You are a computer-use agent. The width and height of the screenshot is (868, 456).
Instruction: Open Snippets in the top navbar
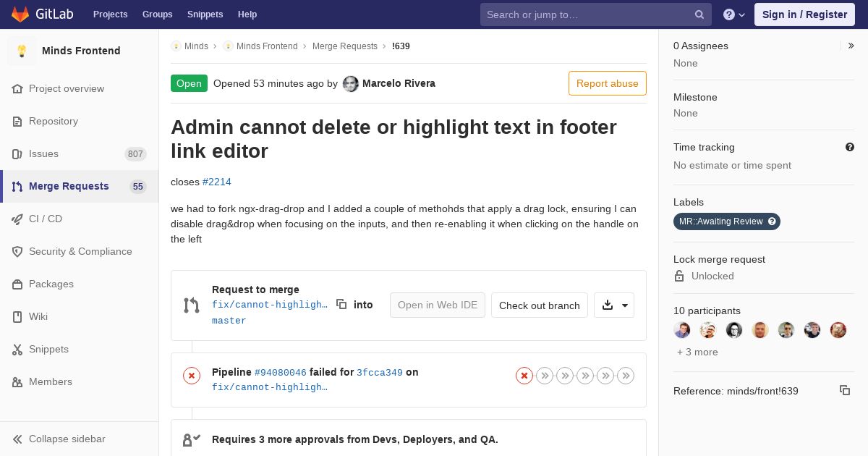pos(205,14)
